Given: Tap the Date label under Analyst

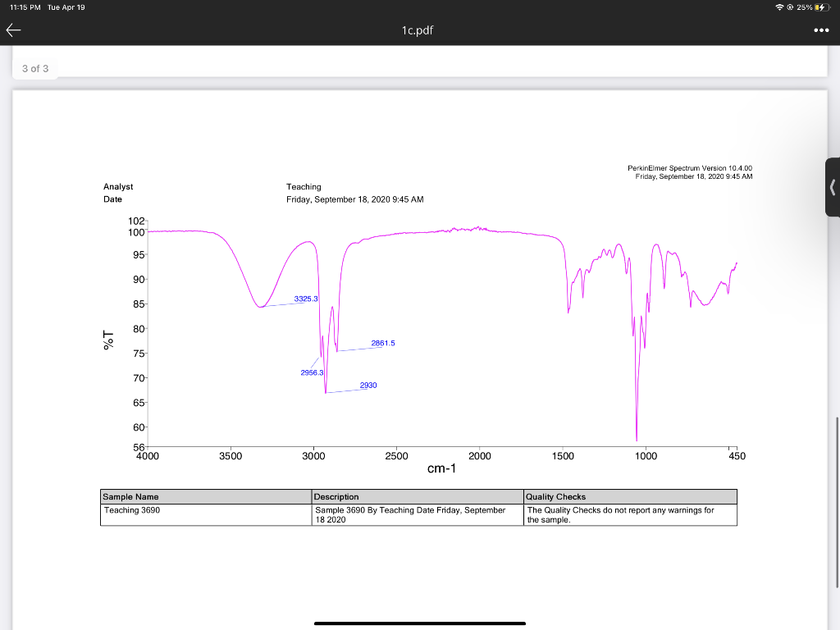Looking at the screenshot, I should click(x=112, y=199).
